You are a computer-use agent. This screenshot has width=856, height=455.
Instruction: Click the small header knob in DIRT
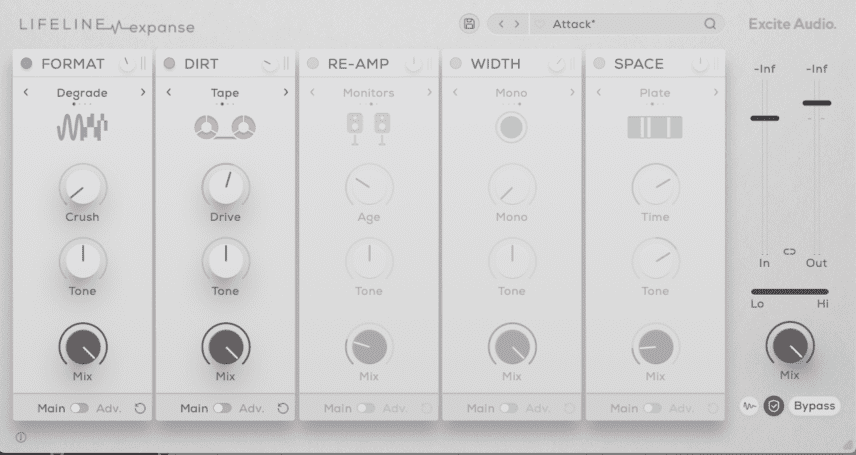pos(270,64)
